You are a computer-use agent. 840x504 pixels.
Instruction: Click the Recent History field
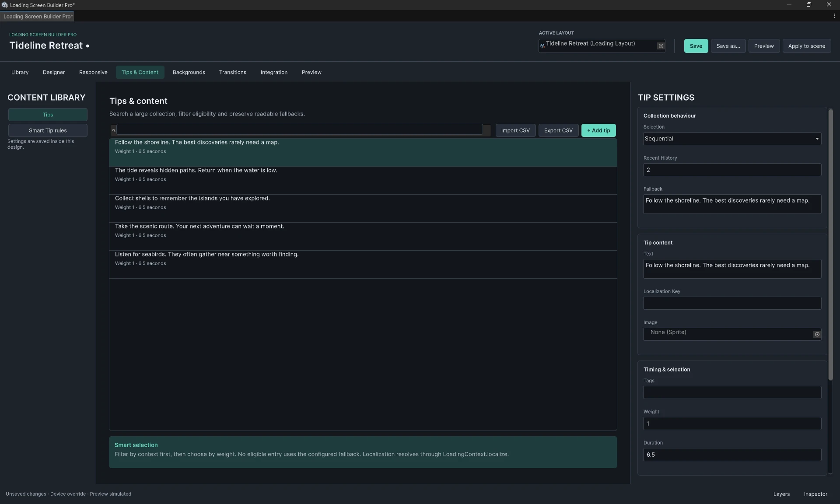click(x=732, y=170)
